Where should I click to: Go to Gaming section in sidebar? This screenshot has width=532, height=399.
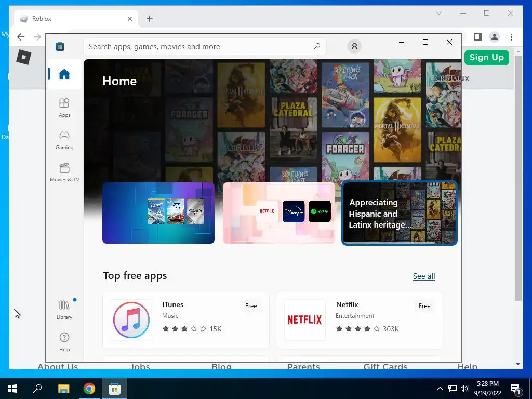coord(64,140)
